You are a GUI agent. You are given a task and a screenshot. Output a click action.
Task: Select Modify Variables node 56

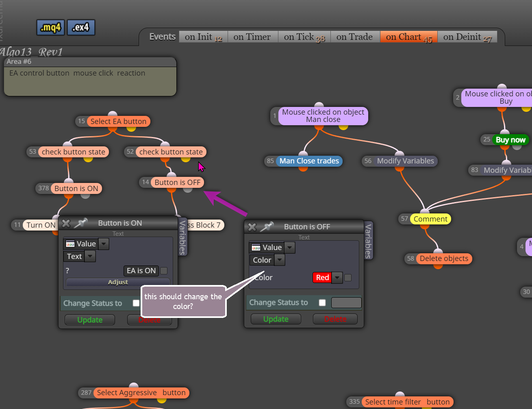(x=405, y=161)
